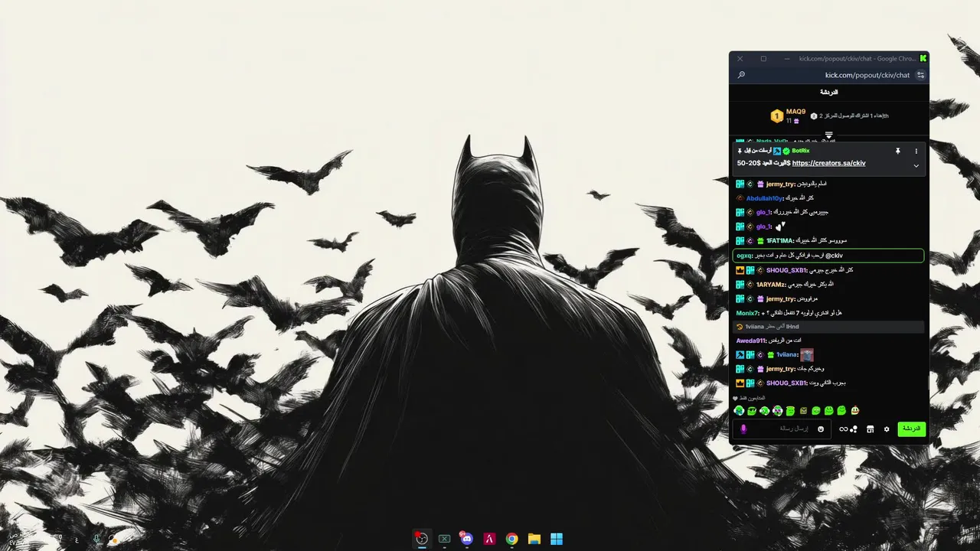Open the Windows Start menu

pyautogui.click(x=557, y=539)
